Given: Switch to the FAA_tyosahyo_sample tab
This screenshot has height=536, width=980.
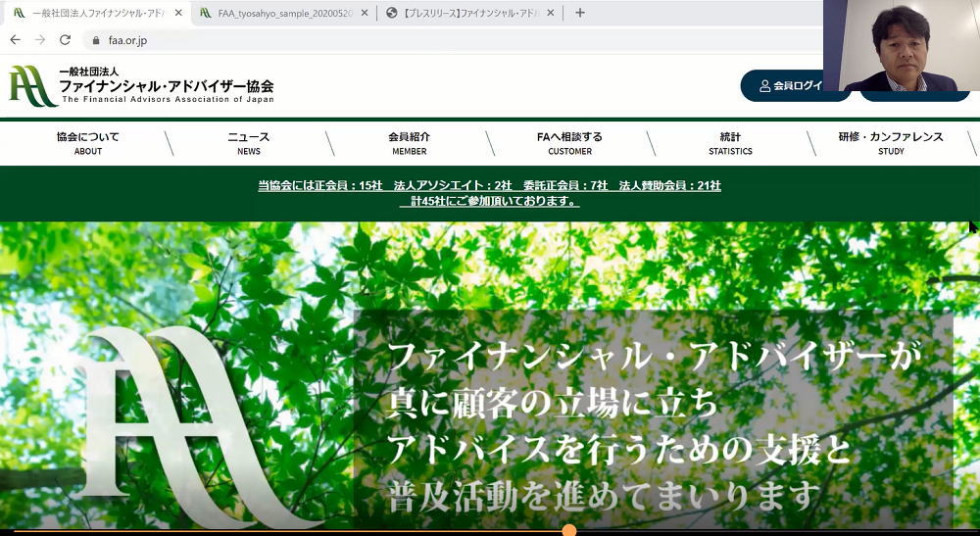Looking at the screenshot, I should (x=284, y=13).
